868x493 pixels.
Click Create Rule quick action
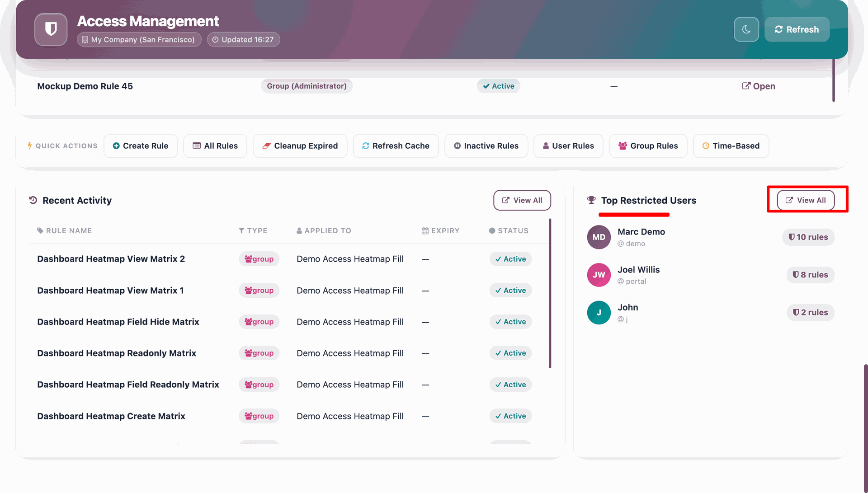(x=141, y=146)
